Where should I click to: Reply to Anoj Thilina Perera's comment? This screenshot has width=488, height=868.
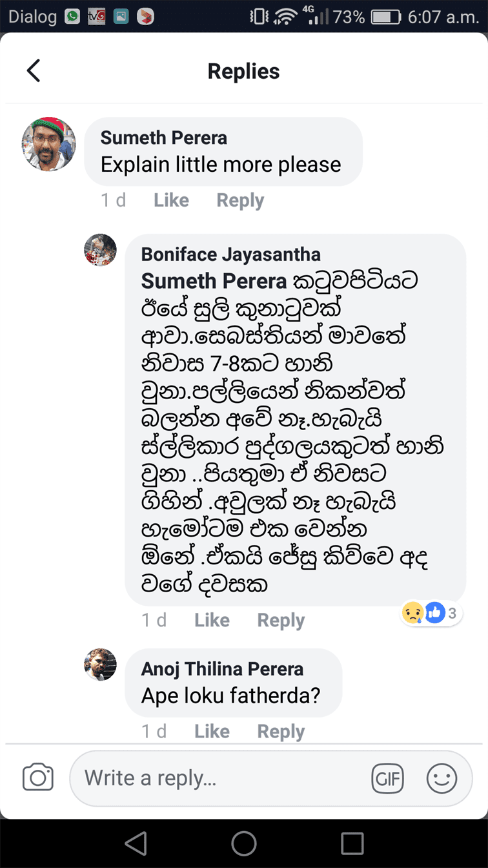(x=281, y=731)
